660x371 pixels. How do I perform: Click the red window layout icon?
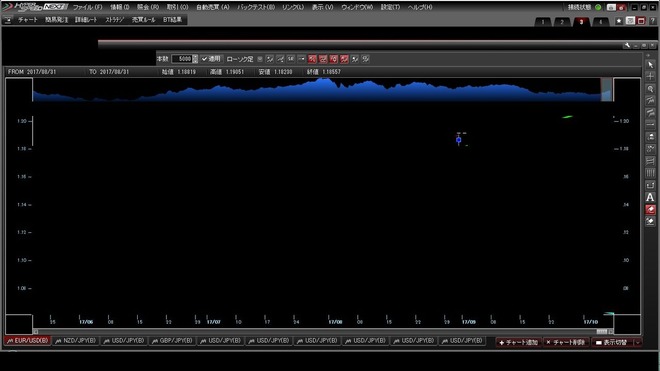pyautogui.click(x=641, y=21)
